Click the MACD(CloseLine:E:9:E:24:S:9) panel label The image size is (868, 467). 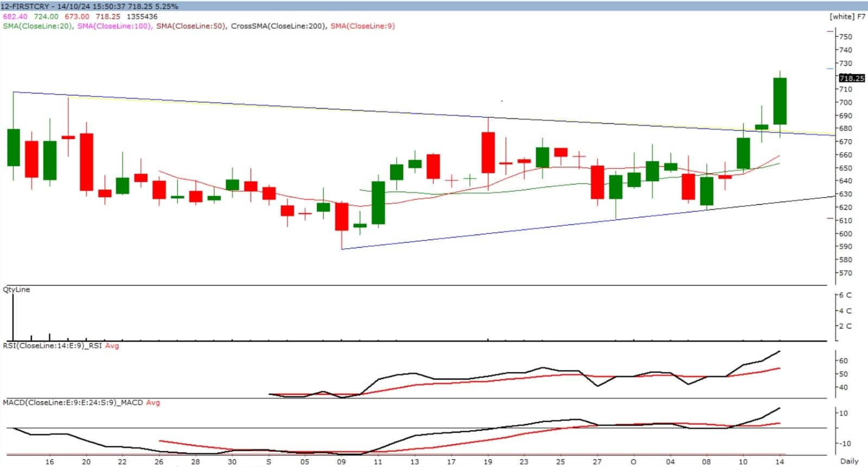click(x=73, y=402)
